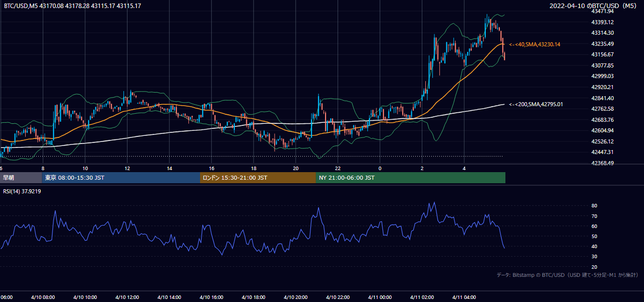Click the orange 40 SMA label 43230.14

click(x=535, y=44)
